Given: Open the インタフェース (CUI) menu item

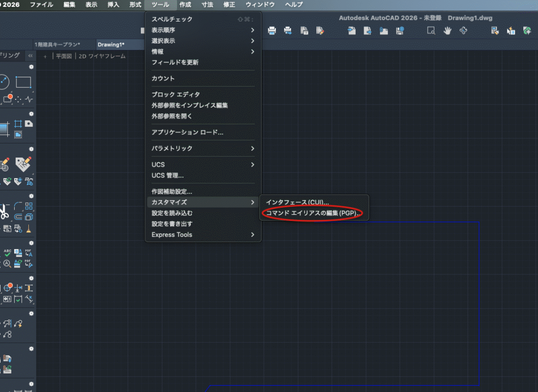Looking at the screenshot, I should (x=297, y=202).
